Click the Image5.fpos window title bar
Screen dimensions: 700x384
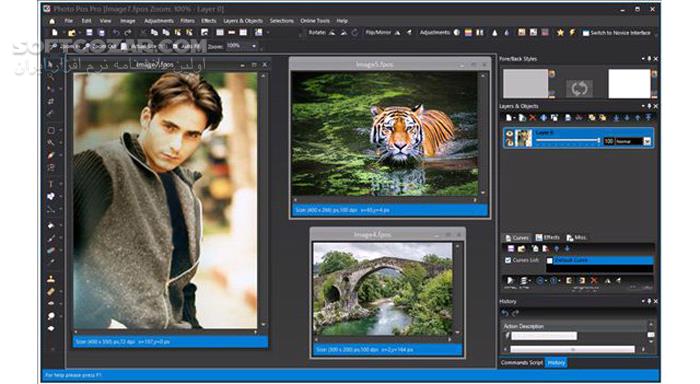coord(374,65)
